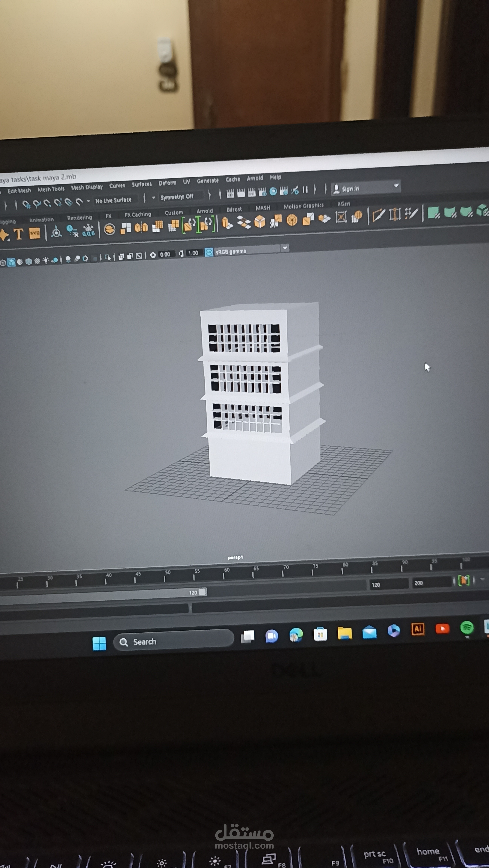Toggle Snap to points magnet icon
Viewport: 489px width, 868px height.
point(47,203)
